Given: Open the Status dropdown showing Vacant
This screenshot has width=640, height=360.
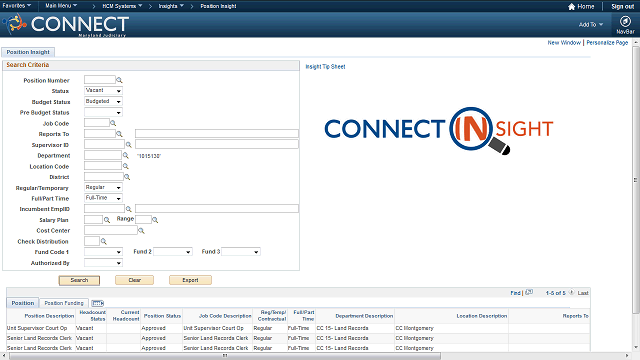Looking at the screenshot, I should tap(103, 91).
